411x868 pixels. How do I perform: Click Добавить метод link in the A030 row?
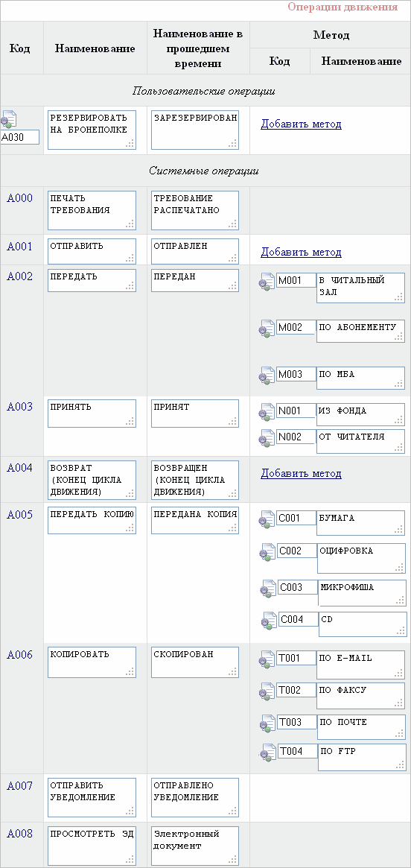[x=301, y=124]
